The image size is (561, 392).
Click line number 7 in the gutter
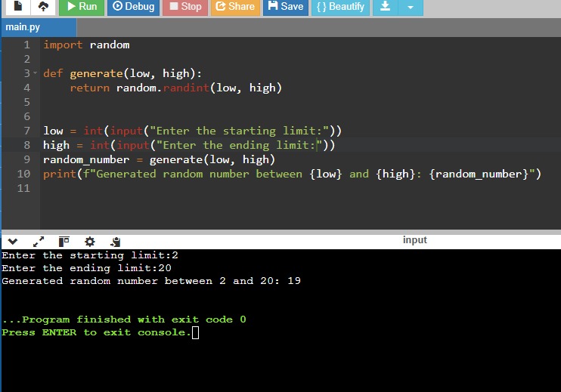click(x=26, y=131)
